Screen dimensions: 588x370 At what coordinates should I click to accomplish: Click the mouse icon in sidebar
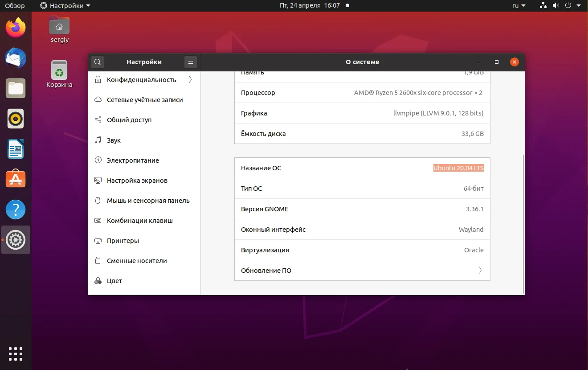[98, 201]
